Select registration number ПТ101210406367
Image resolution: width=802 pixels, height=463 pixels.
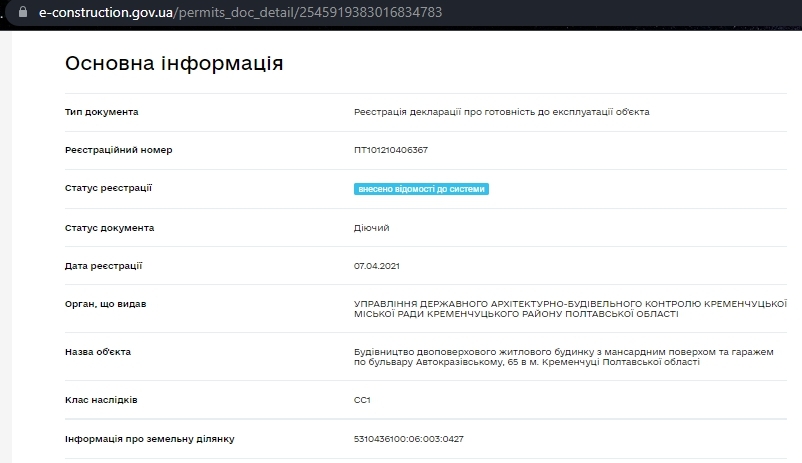391,150
